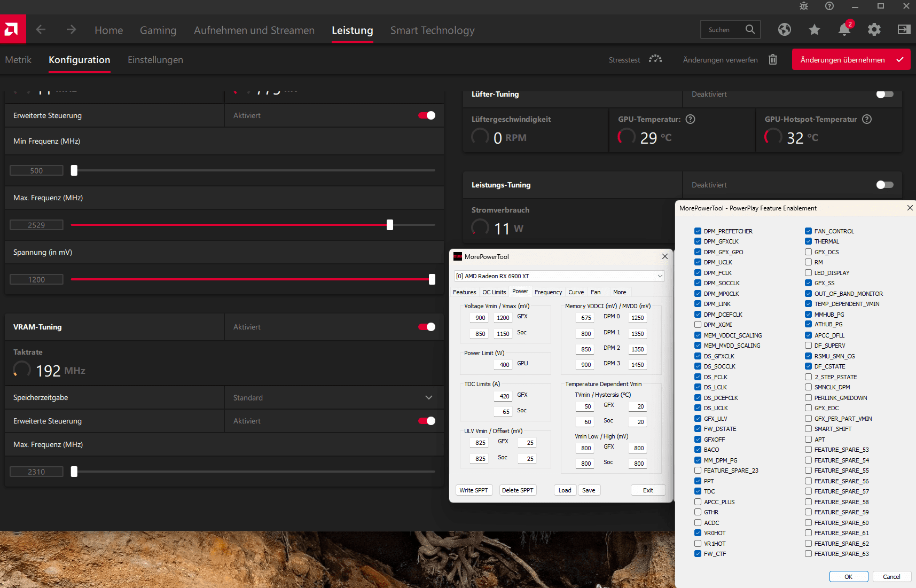Screen dimensions: 916x588
Task: Click Cancel in feature dialog
Action: tap(891, 577)
